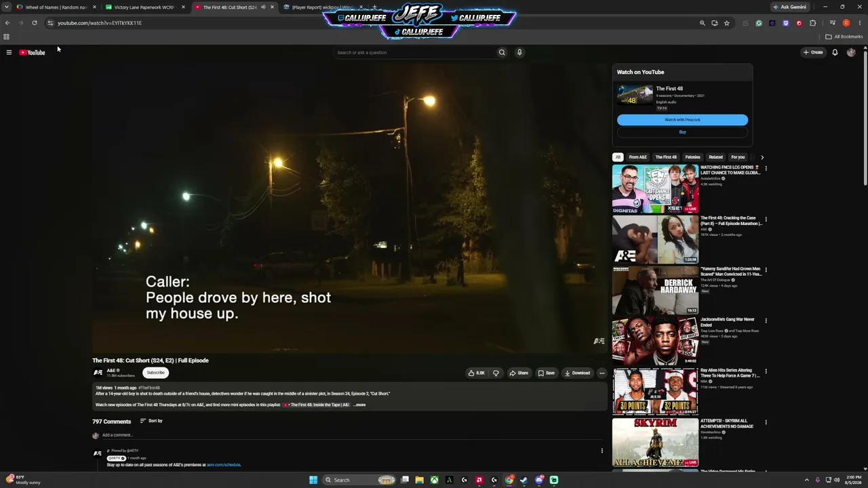Expand the description with ...more
Viewport: 868px width, 488px height.
[x=359, y=405]
